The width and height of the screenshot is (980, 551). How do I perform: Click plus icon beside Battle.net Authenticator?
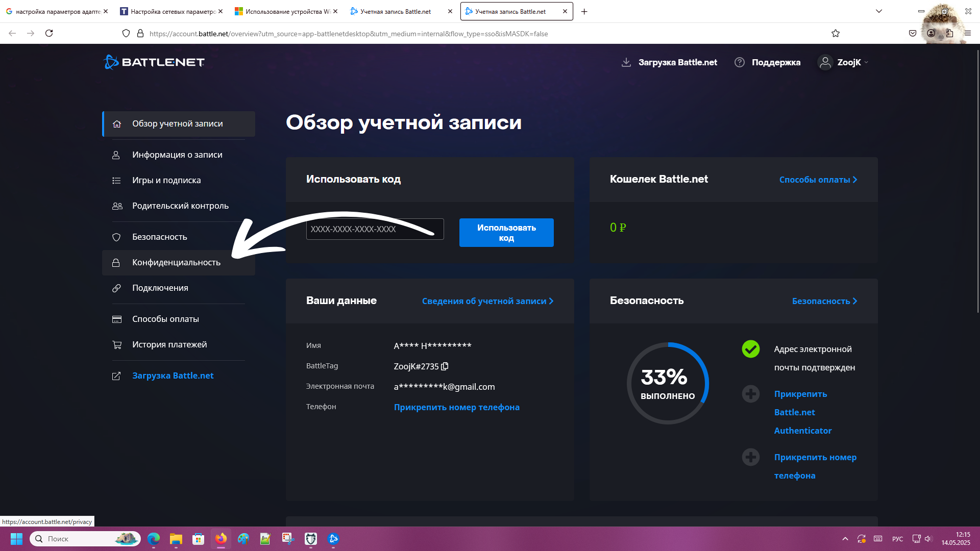(750, 394)
